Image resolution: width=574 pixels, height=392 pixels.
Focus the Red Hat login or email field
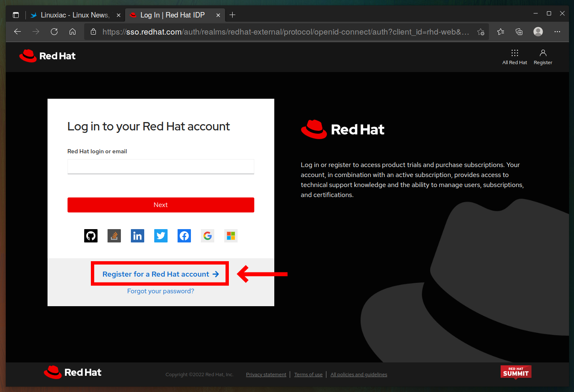[161, 167]
